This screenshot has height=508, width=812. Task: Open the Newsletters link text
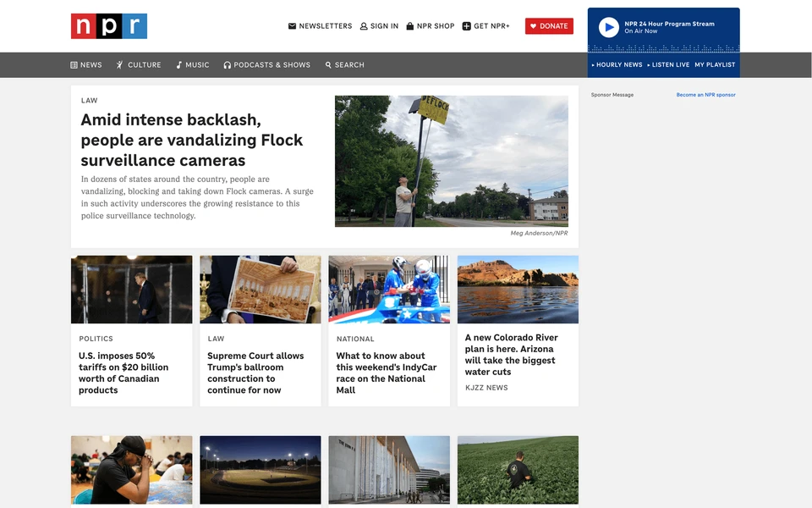325,26
